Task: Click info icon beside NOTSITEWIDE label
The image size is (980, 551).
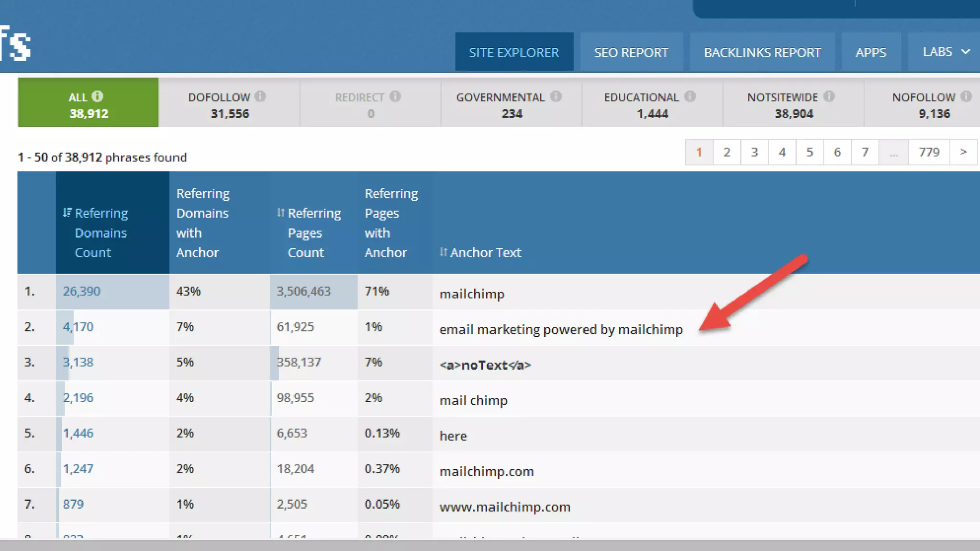Action: [829, 97]
